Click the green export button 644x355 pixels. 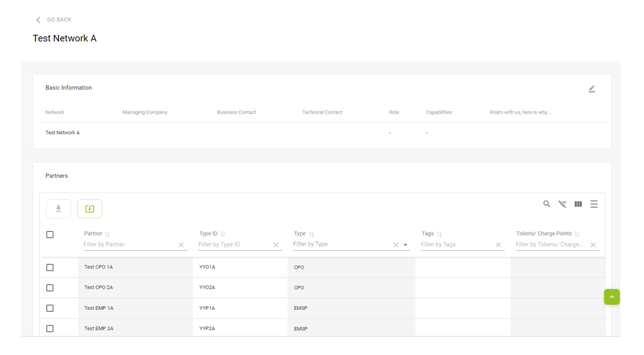coord(89,209)
